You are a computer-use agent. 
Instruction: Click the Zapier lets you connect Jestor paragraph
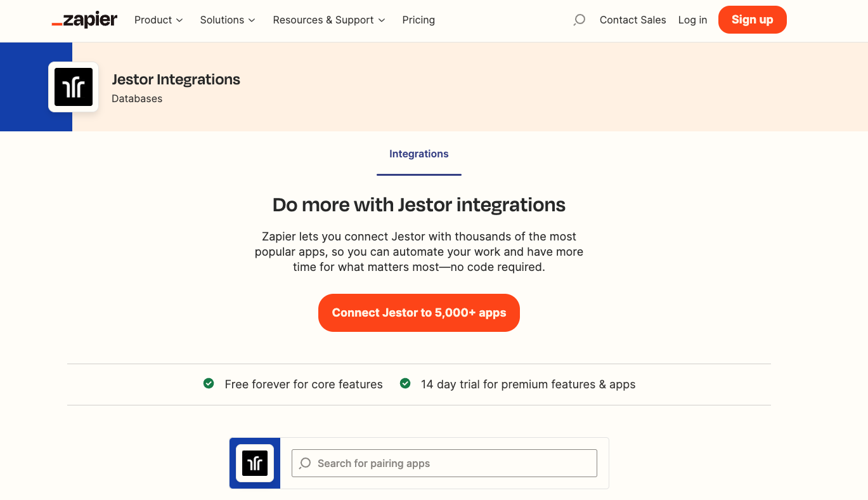click(419, 252)
